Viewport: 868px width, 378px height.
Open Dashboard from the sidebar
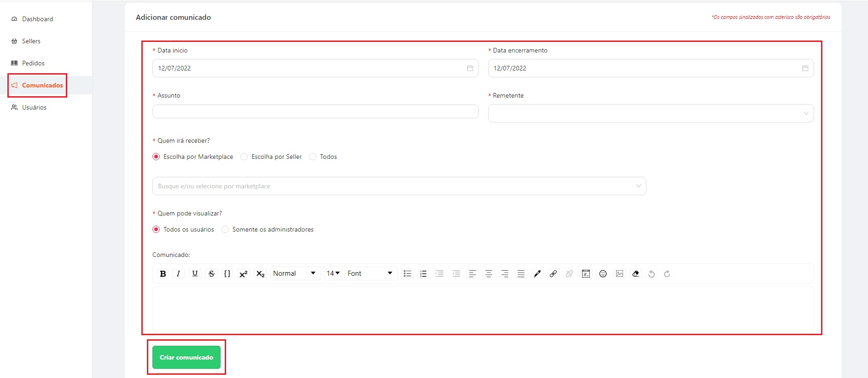click(37, 19)
